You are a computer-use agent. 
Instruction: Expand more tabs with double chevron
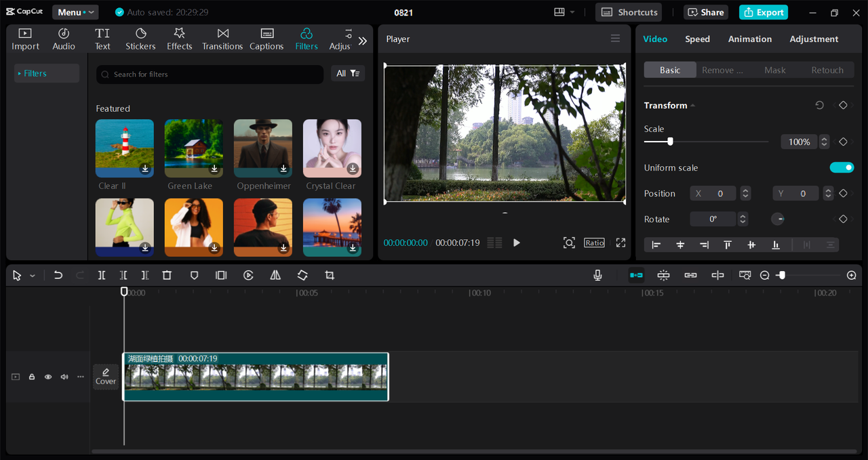coord(363,41)
